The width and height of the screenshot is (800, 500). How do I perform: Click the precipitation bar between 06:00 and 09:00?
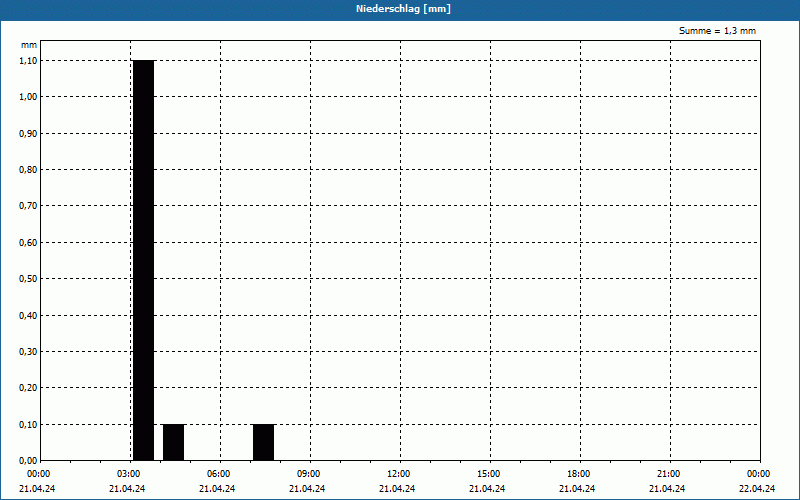coord(263,442)
